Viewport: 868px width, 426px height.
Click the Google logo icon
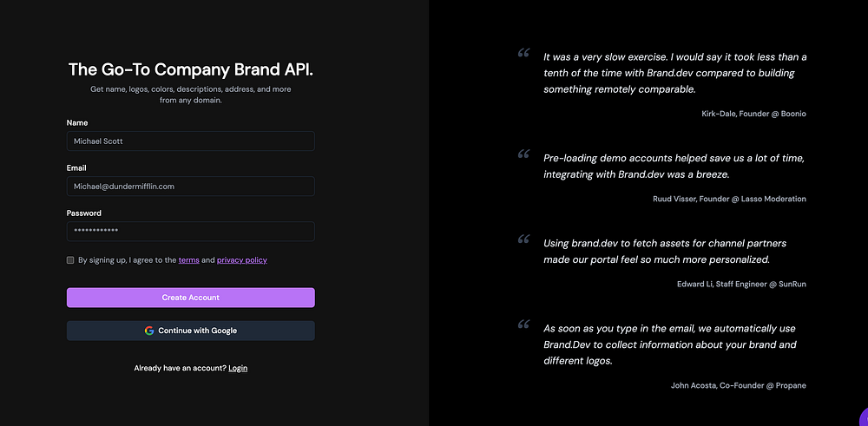click(x=149, y=331)
